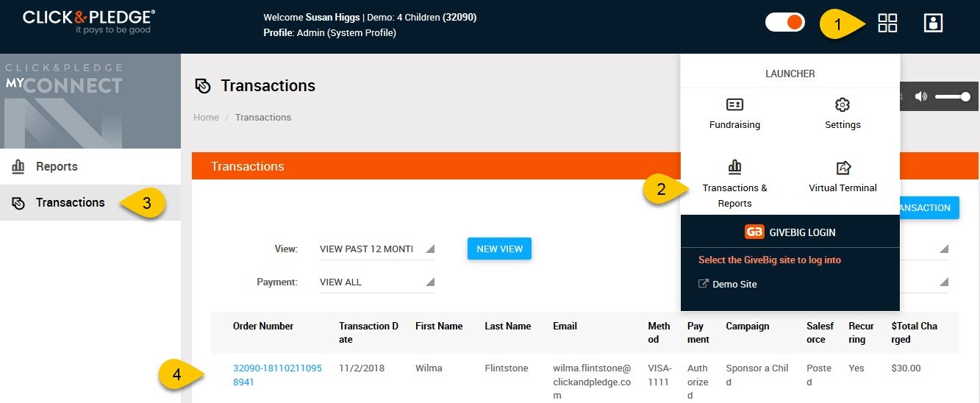980x403 pixels.
Task: Select Transactions in the sidebar
Action: tap(90, 202)
